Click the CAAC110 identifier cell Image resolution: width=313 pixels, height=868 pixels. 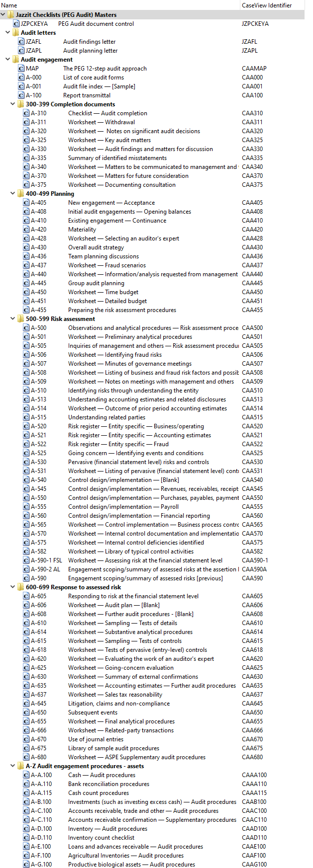pyautogui.click(x=254, y=820)
